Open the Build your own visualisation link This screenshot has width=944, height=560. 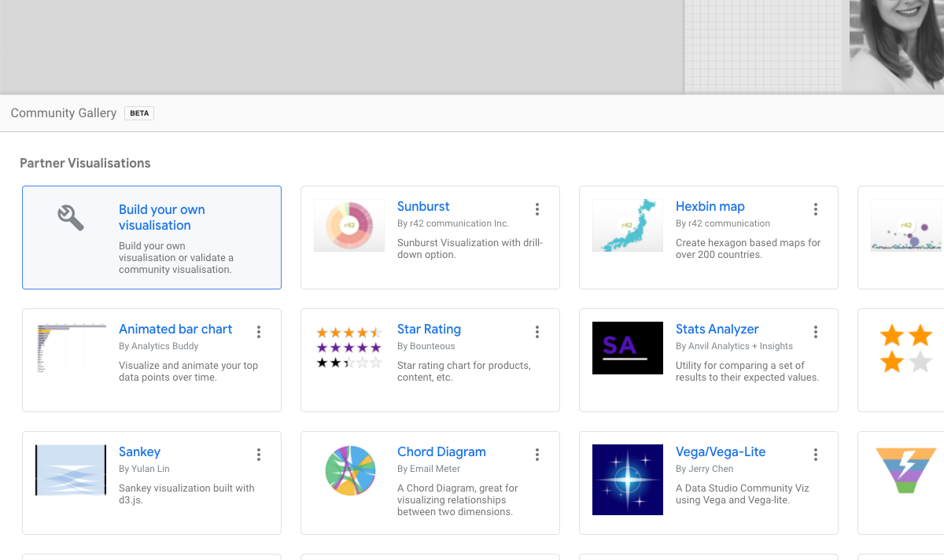click(161, 218)
